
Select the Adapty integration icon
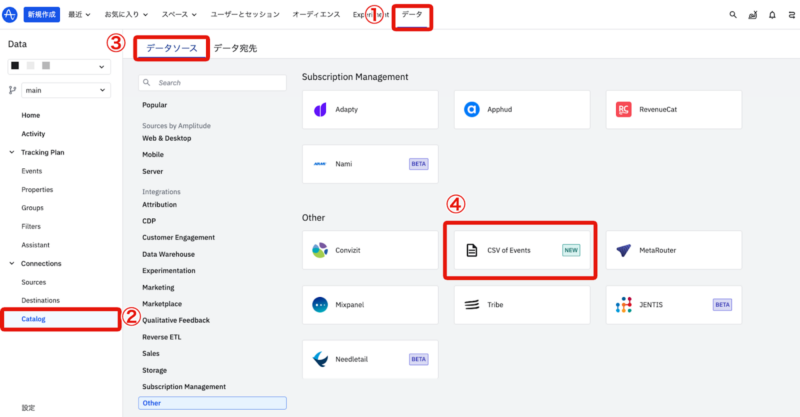point(320,109)
